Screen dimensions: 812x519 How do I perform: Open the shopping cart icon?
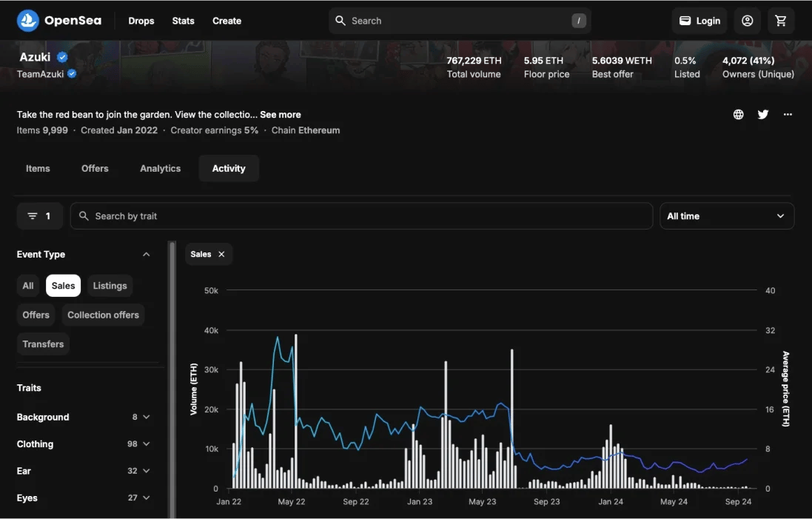coord(781,21)
